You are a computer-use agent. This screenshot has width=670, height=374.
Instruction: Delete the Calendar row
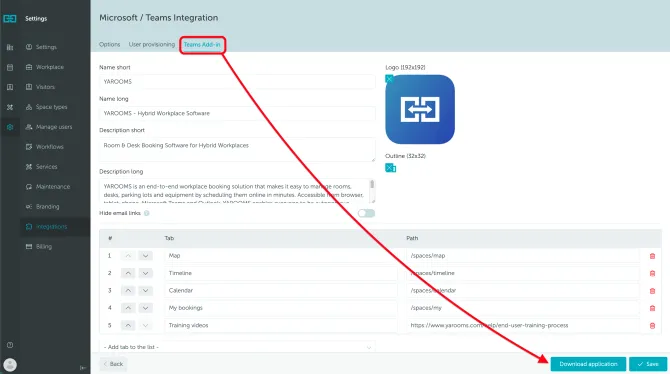tap(652, 291)
